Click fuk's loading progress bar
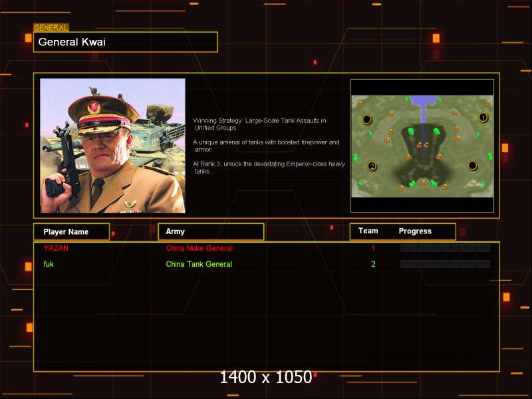 coord(445,264)
